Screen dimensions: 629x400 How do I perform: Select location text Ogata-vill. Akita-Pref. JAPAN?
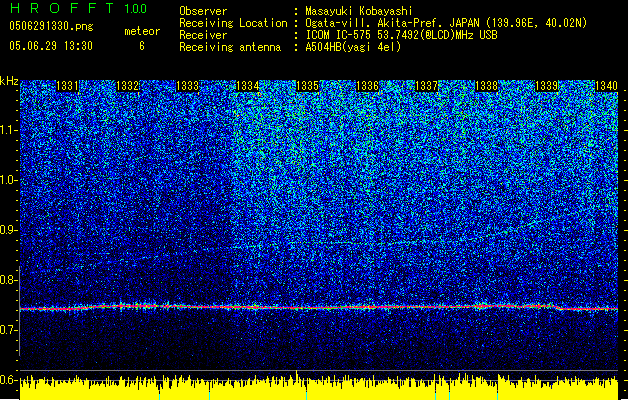(x=392, y=23)
